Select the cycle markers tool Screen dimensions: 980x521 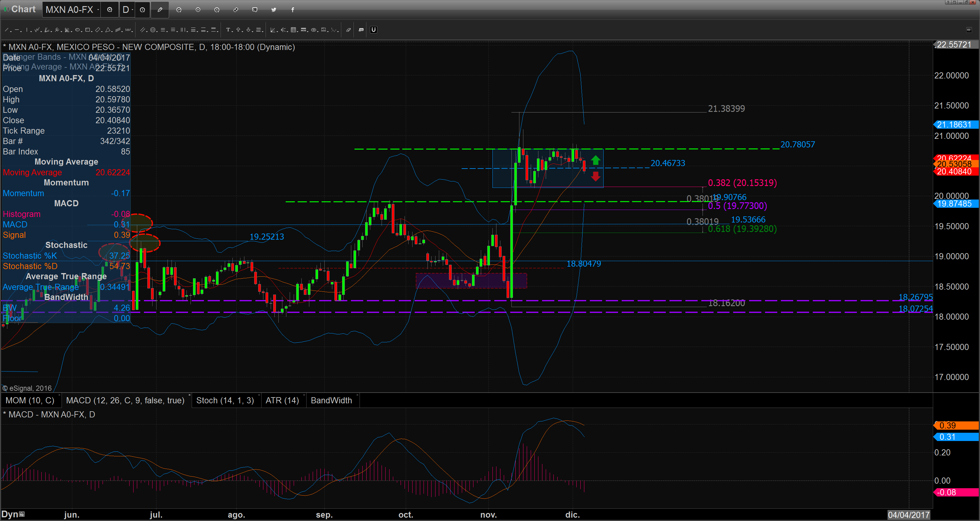point(128,30)
